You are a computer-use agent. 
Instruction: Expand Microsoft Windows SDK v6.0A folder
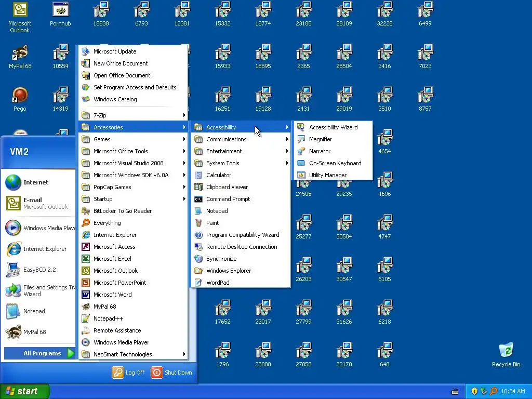(133, 175)
